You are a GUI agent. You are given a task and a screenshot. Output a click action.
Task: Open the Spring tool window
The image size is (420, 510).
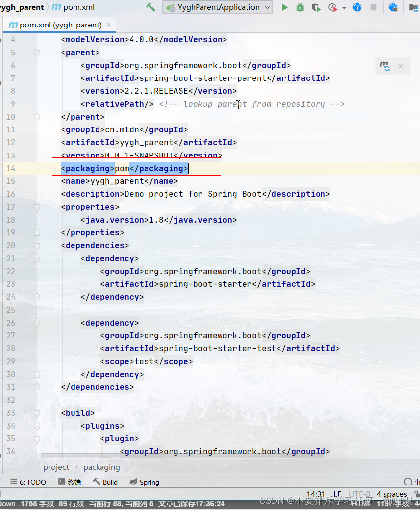click(x=145, y=482)
